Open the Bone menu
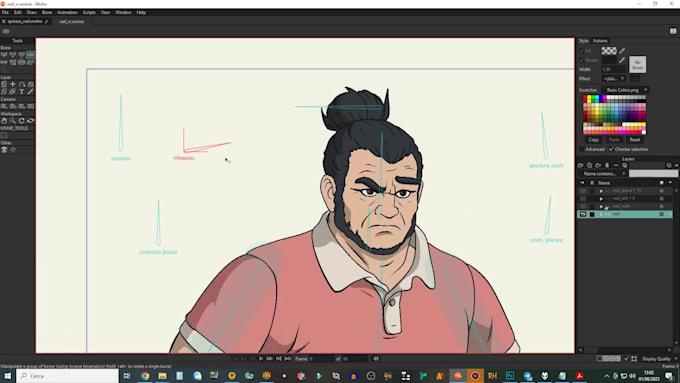Viewport: 680px width, 383px height. (x=46, y=13)
